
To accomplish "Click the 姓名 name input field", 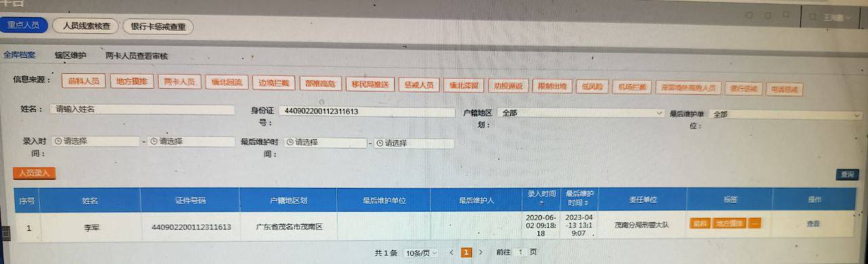I will pos(143,109).
